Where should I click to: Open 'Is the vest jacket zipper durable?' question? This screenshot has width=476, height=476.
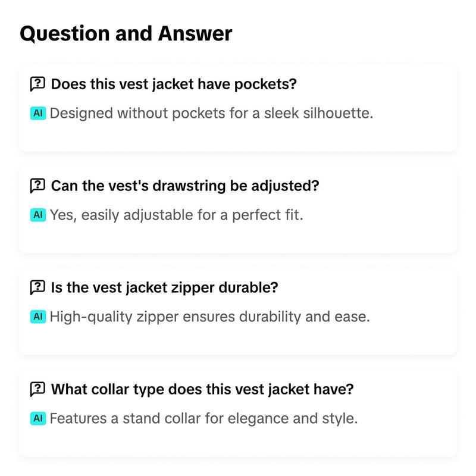click(164, 287)
